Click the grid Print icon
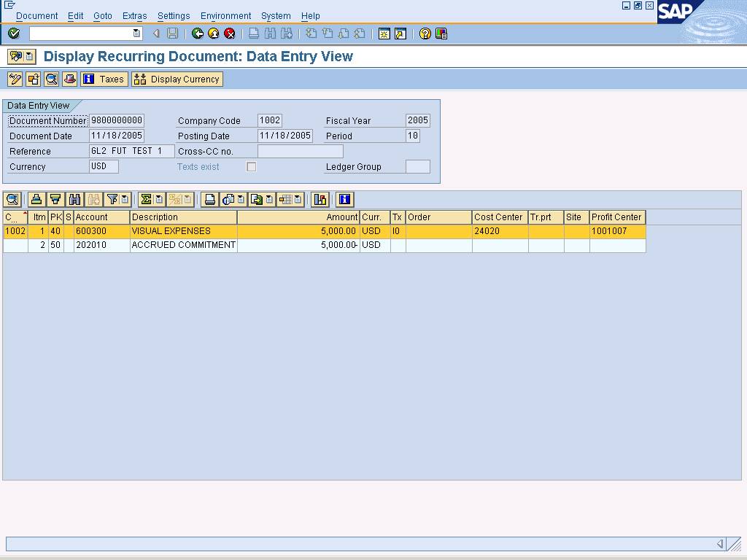The width and height of the screenshot is (747, 560). (209, 200)
